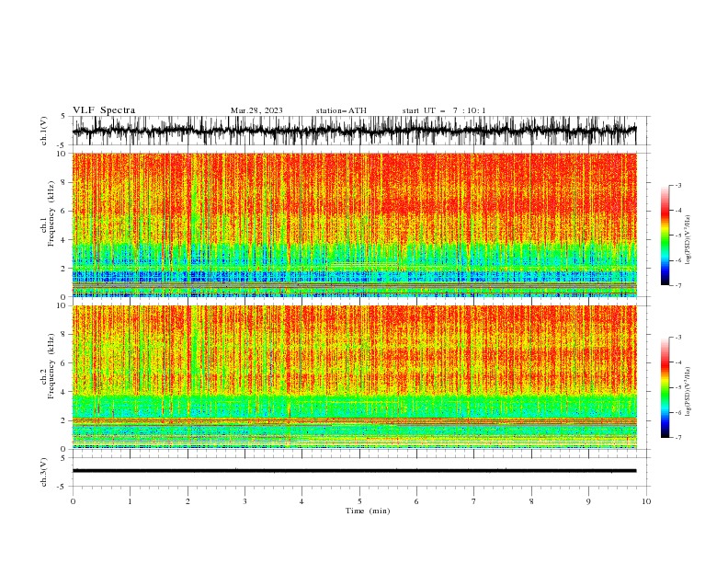Click time axis tick label '2'

[x=188, y=501]
